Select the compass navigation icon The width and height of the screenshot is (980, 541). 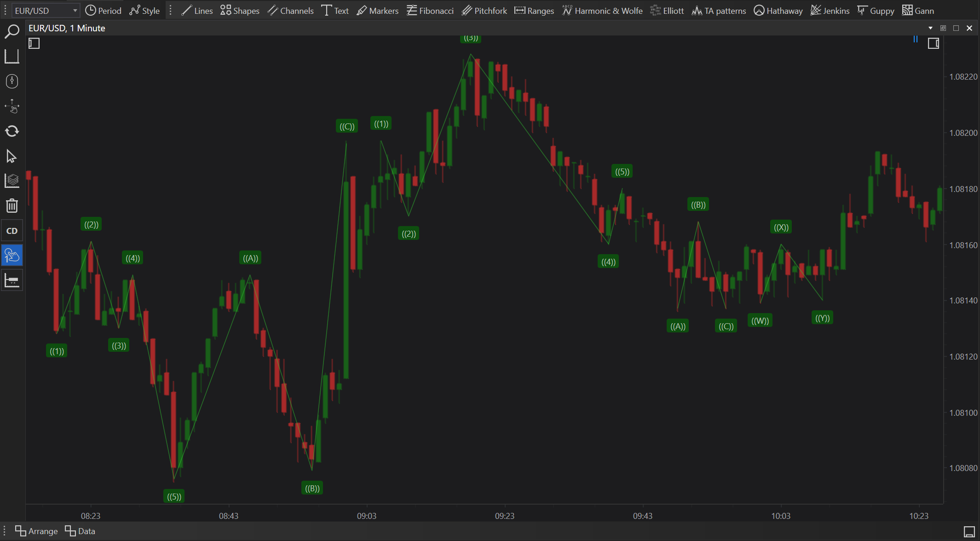point(12,81)
